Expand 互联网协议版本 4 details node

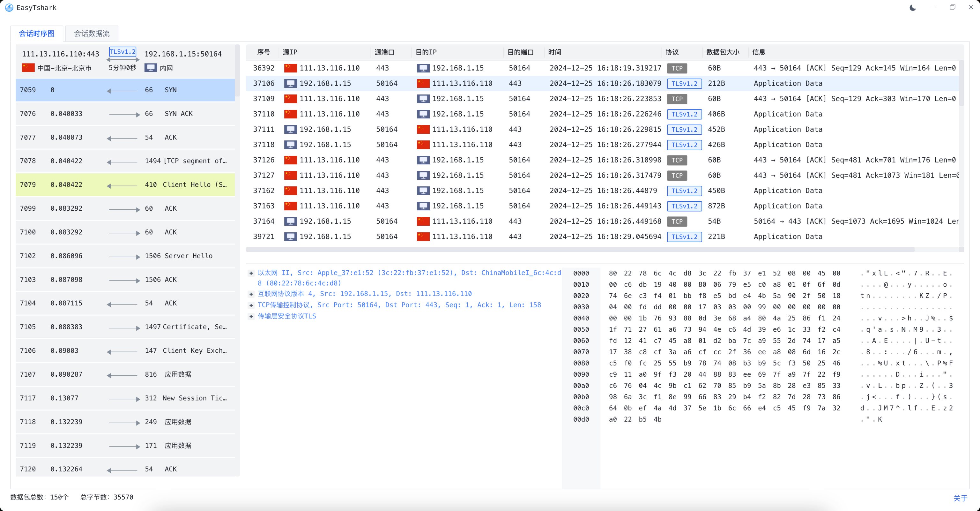[x=251, y=294]
